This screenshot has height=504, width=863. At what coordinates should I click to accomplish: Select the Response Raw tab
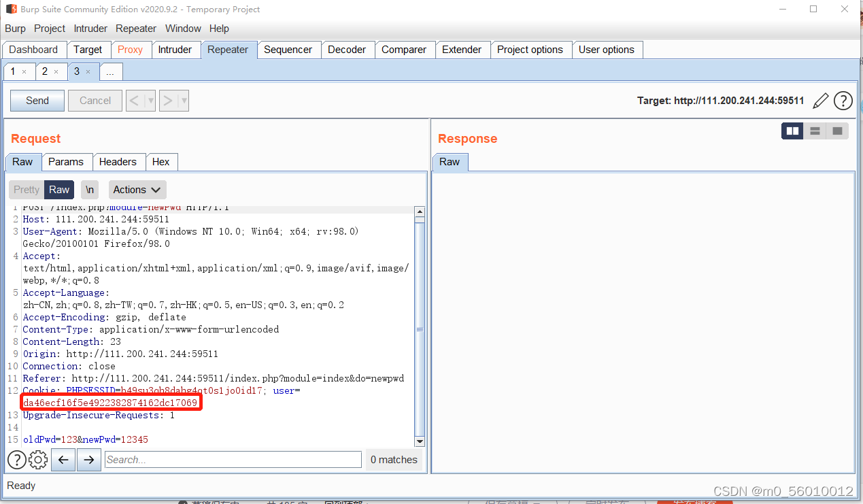coord(450,162)
